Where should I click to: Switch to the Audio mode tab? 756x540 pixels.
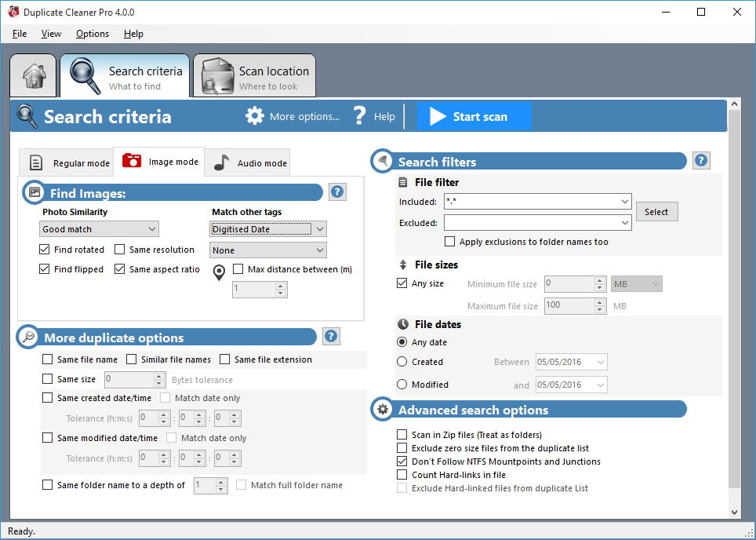[247, 162]
